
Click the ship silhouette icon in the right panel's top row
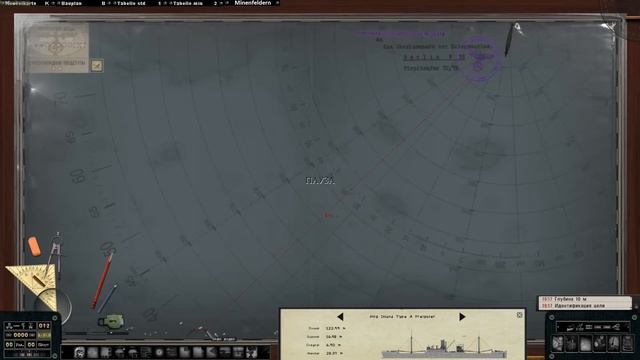[x=571, y=327]
